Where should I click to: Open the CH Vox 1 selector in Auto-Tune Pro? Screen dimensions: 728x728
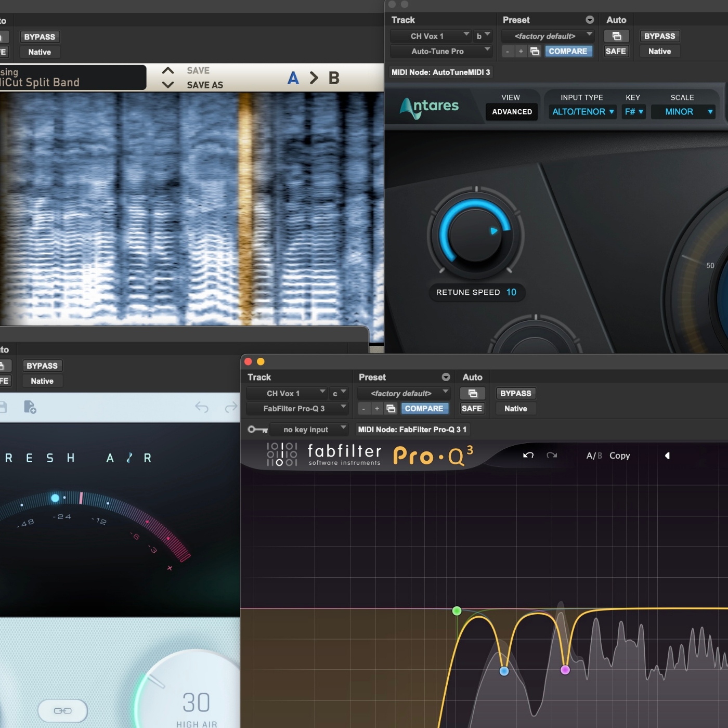[431, 36]
